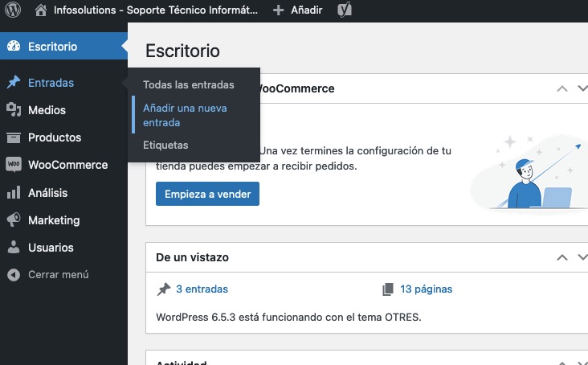
Task: Open the 13 páginas link
Action: pyautogui.click(x=426, y=289)
